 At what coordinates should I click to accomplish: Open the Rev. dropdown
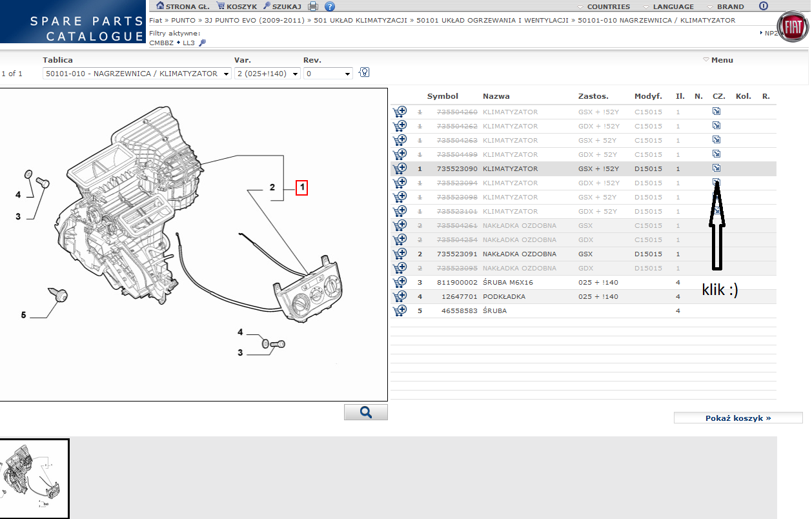pyautogui.click(x=328, y=74)
